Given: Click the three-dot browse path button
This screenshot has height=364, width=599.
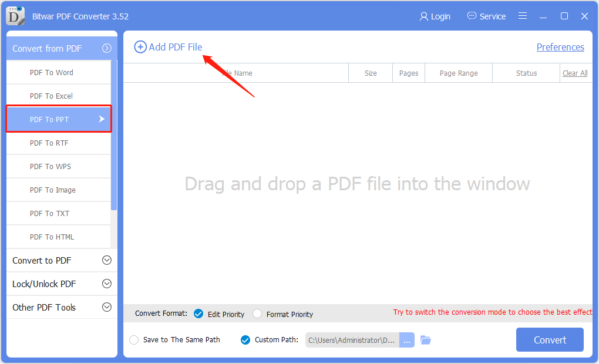Looking at the screenshot, I should pyautogui.click(x=407, y=340).
